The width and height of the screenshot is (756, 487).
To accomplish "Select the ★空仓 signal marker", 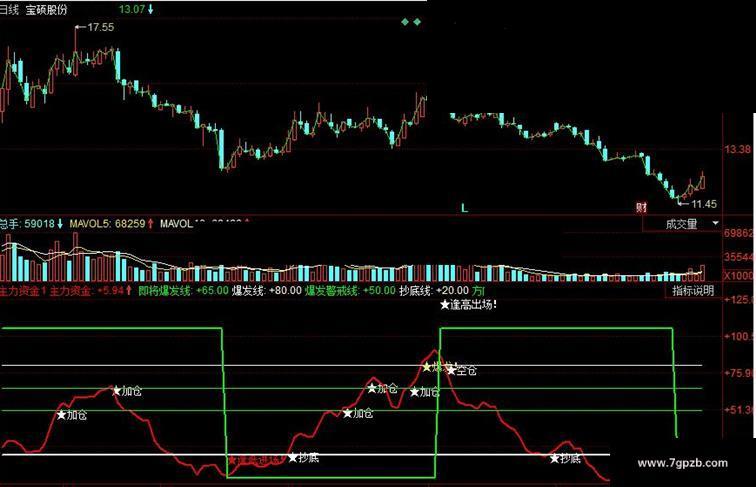I will tap(462, 370).
